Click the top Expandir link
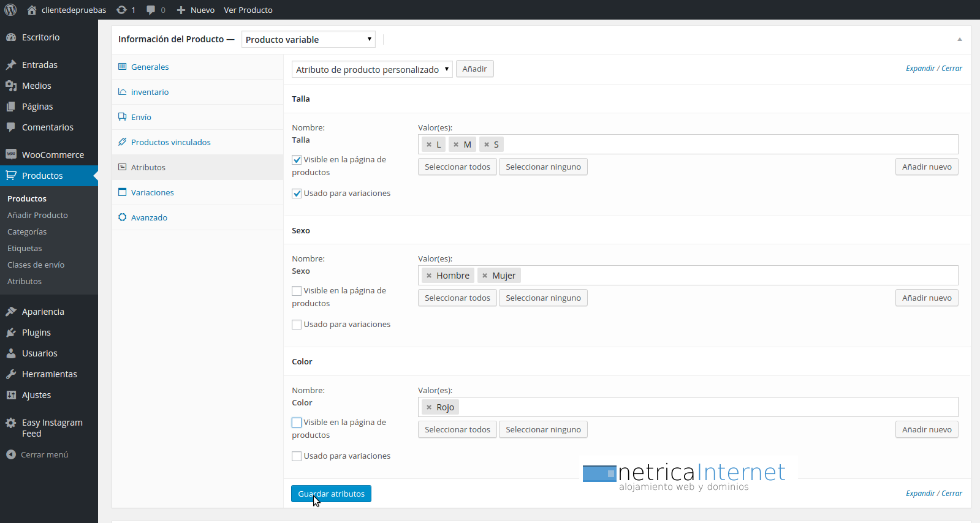 click(x=920, y=69)
